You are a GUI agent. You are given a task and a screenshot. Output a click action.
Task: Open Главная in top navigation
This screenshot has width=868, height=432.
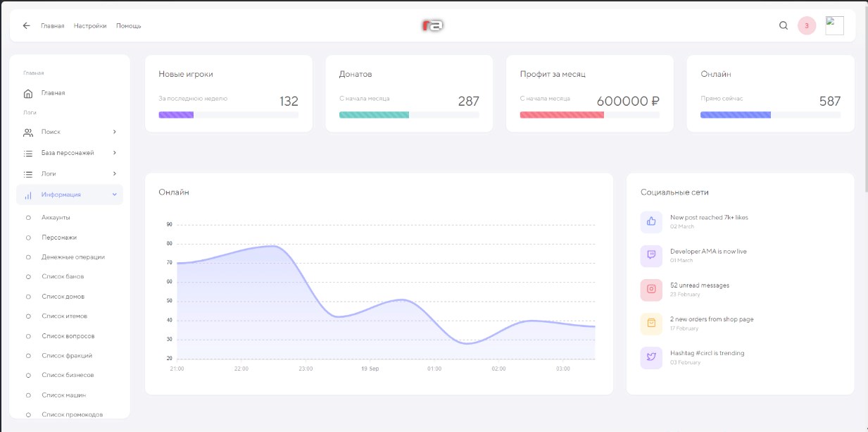[x=53, y=26]
